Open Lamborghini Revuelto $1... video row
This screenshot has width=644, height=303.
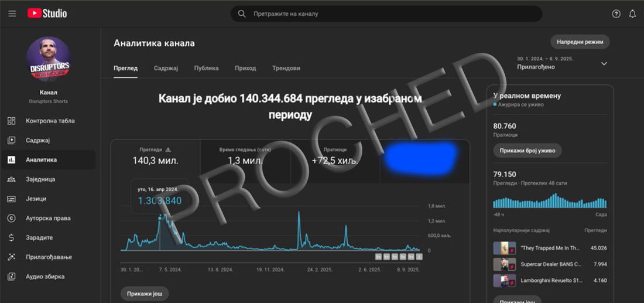(x=550, y=280)
